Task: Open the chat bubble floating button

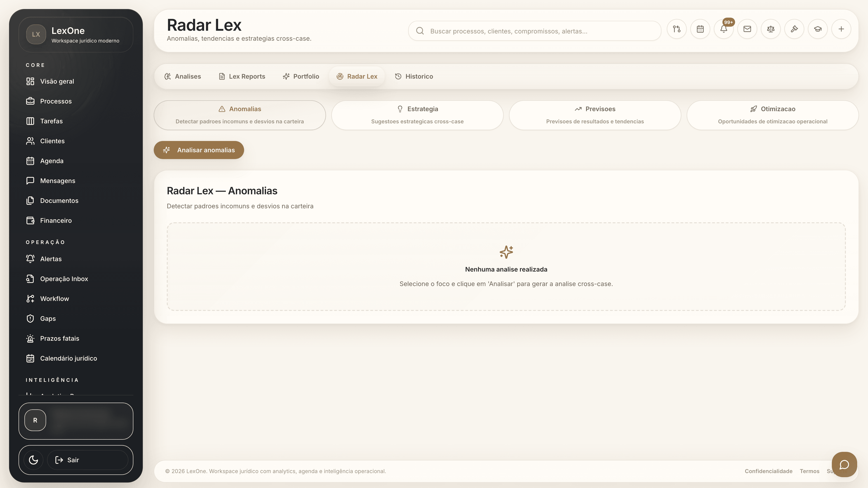Action: tap(844, 465)
